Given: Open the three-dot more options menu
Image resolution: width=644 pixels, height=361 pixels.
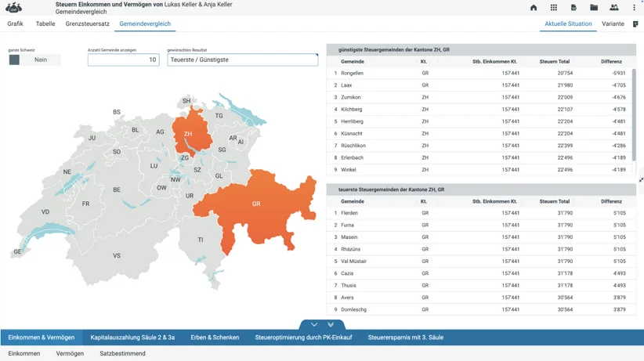Looking at the screenshot, I should coord(634,7).
